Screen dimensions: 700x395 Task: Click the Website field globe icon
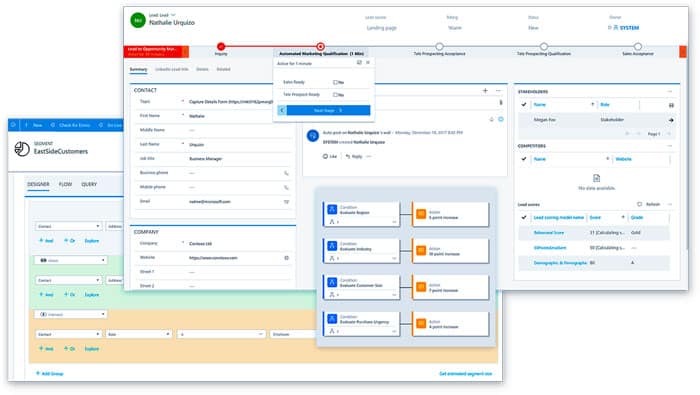[x=286, y=258]
